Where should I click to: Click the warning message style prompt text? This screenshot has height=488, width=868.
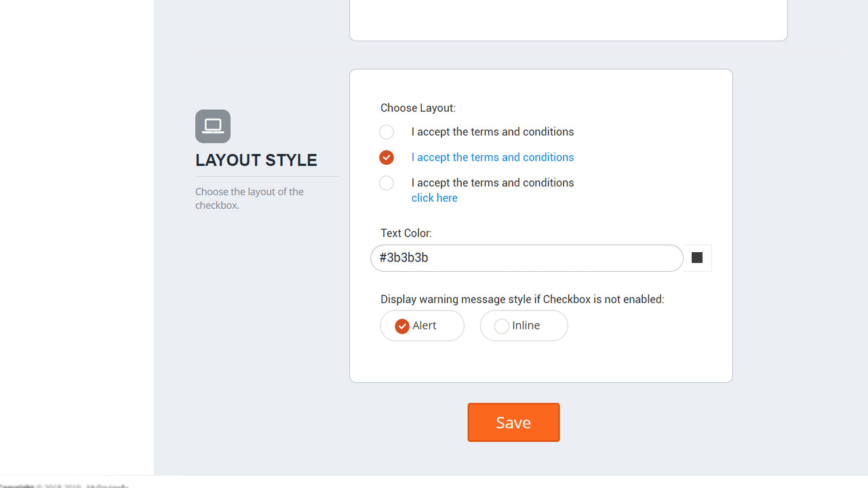tap(522, 299)
